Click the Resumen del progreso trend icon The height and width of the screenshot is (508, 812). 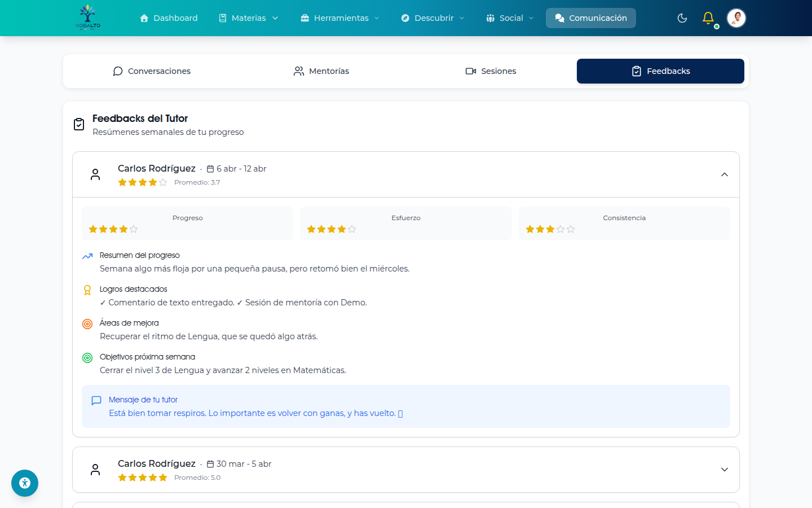point(87,256)
